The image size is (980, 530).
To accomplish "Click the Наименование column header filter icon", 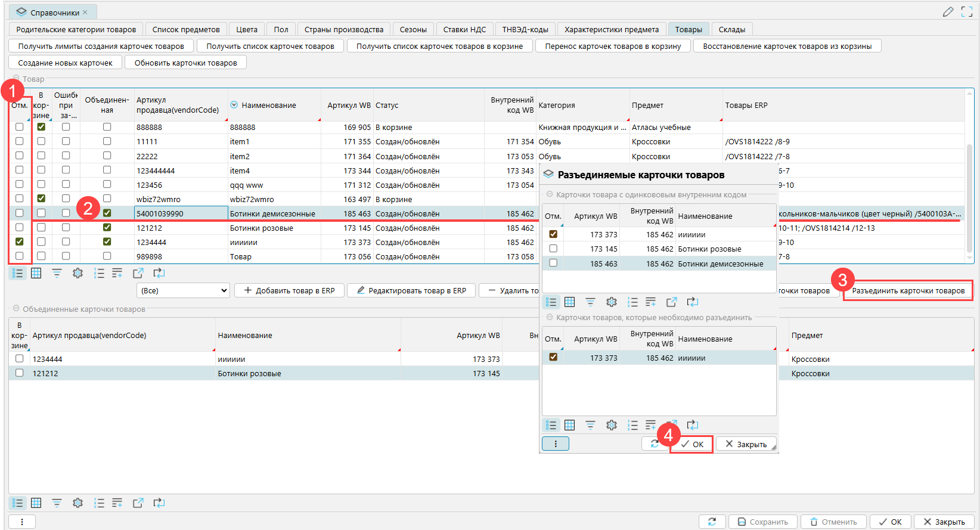I will pos(234,105).
